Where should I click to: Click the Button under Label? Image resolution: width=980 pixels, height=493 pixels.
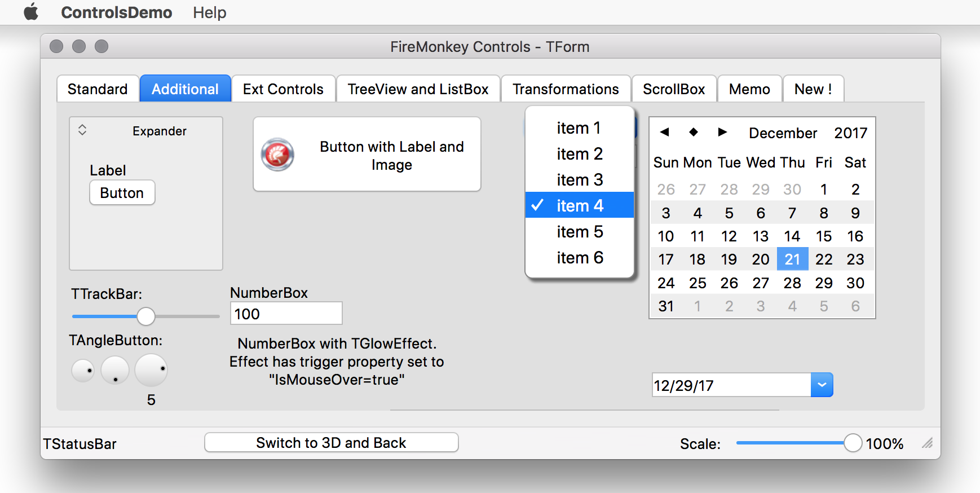pos(122,193)
